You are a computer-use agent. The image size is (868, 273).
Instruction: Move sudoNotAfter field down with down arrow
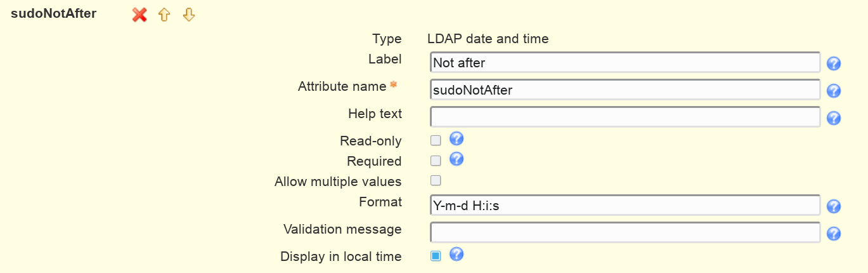click(x=188, y=15)
